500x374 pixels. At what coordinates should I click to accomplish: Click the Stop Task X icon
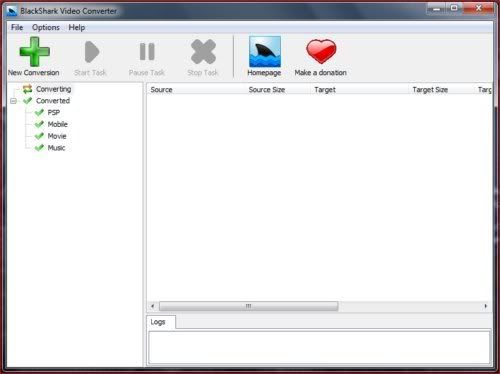203,52
